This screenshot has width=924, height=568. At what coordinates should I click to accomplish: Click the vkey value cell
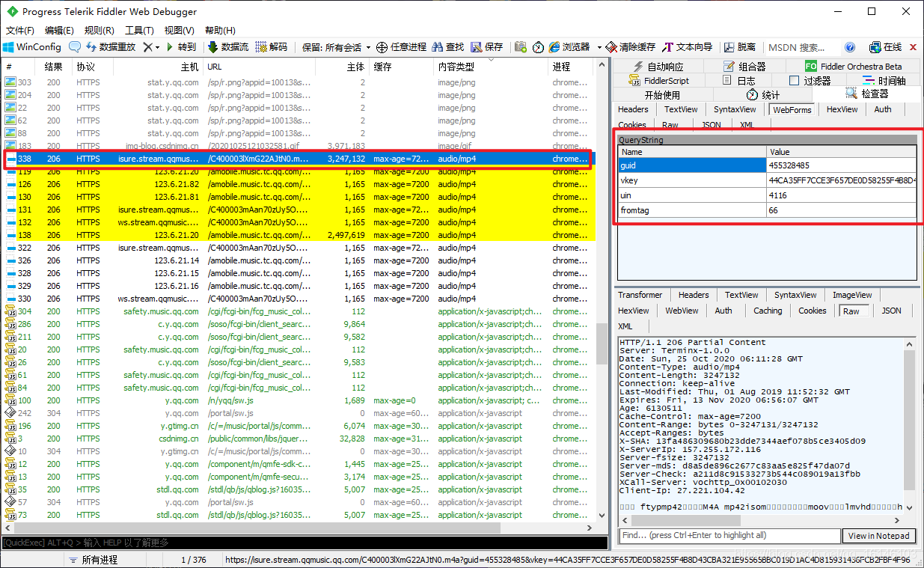tap(842, 180)
